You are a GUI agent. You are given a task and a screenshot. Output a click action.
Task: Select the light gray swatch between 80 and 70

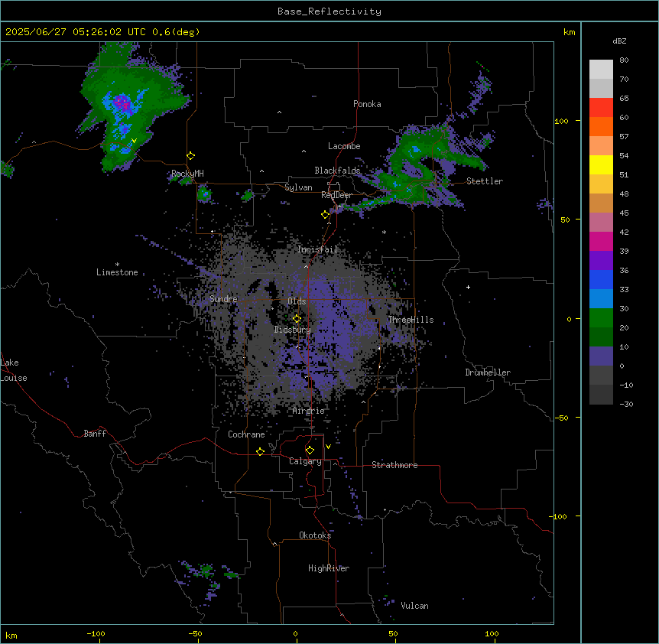click(x=601, y=70)
